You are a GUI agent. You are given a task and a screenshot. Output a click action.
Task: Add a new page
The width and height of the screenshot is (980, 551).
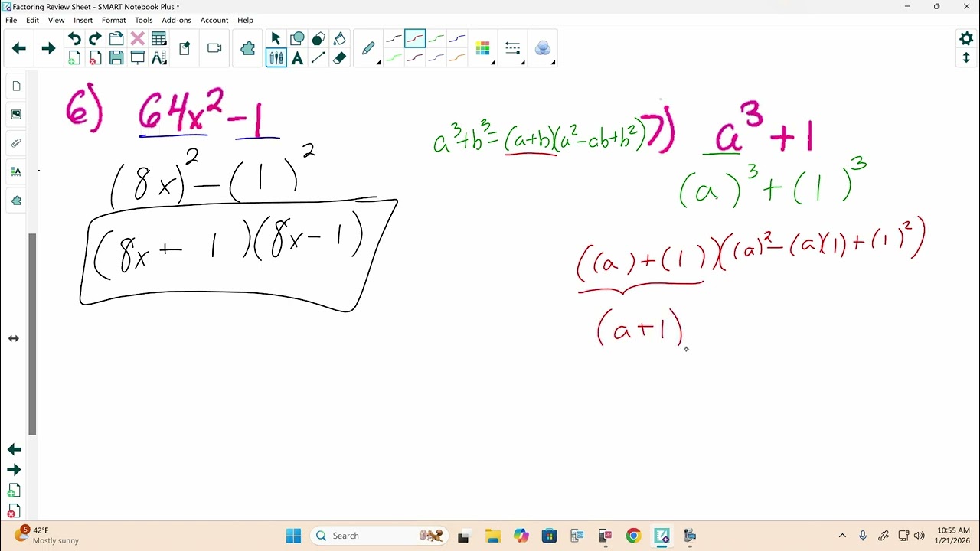74,57
